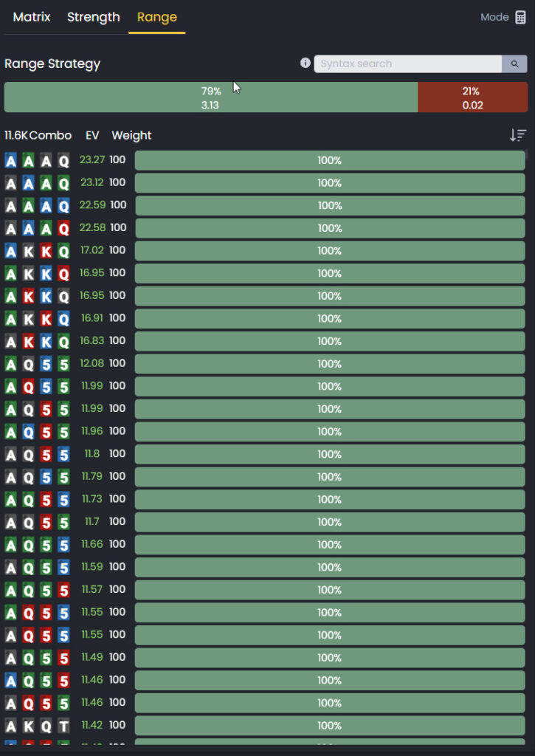Click the blue Ace card in the 17.02 row
Screen dimensions: 535x756
click(11, 251)
